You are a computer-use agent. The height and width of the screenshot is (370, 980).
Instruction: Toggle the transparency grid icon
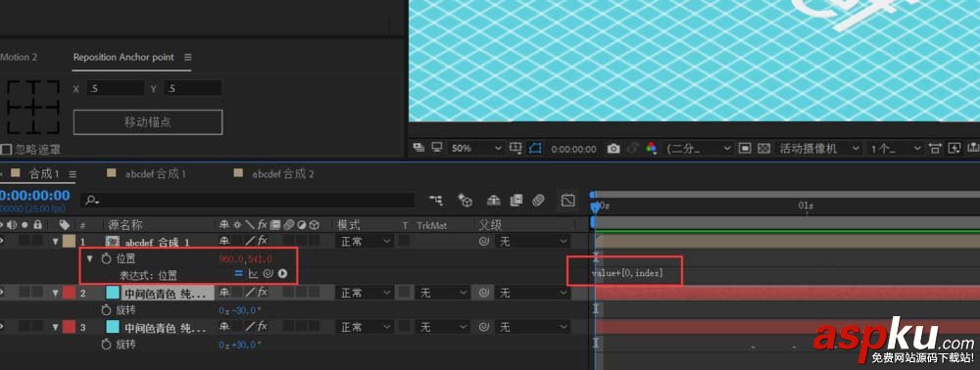763,149
